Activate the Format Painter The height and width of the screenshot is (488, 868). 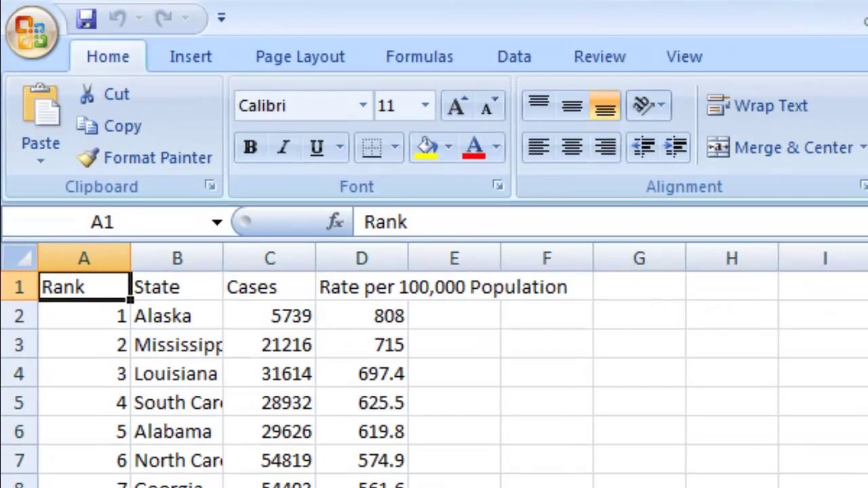(x=144, y=158)
